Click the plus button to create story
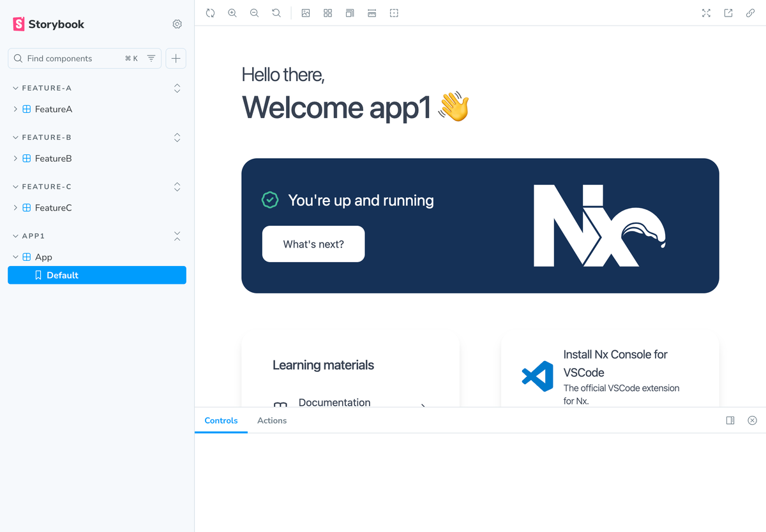766x532 pixels. (176, 58)
